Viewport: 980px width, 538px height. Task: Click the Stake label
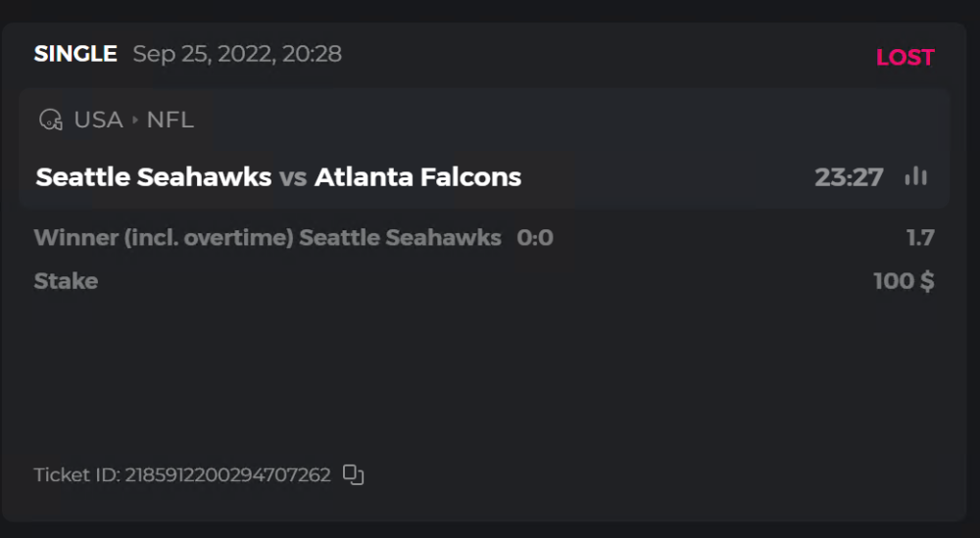[66, 281]
